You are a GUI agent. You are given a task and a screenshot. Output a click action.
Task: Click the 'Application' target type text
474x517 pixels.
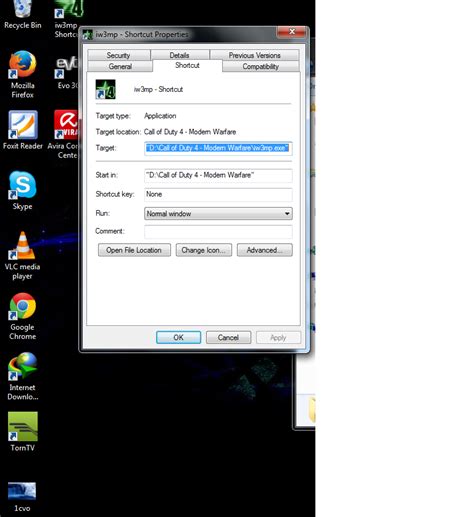[160, 116]
